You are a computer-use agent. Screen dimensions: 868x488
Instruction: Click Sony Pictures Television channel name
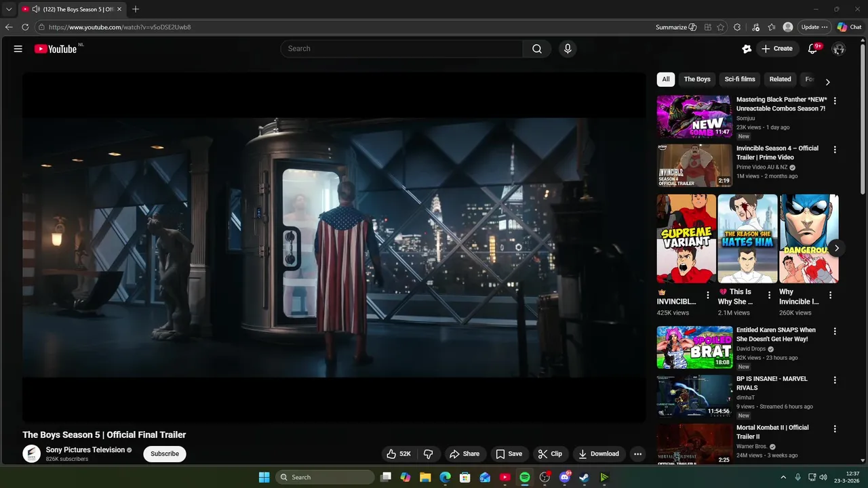tap(85, 450)
